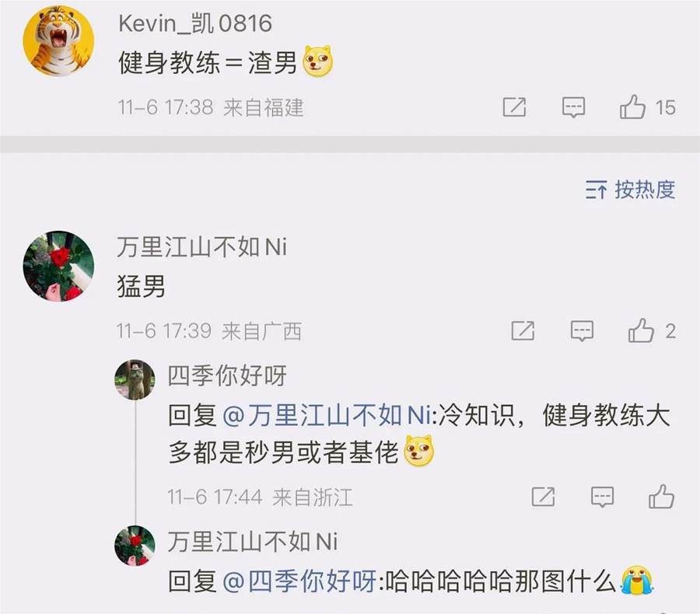The image size is (700, 614).
Task: Reply to Kevin_凯0816's comment via bubble icon
Action: [x=573, y=107]
